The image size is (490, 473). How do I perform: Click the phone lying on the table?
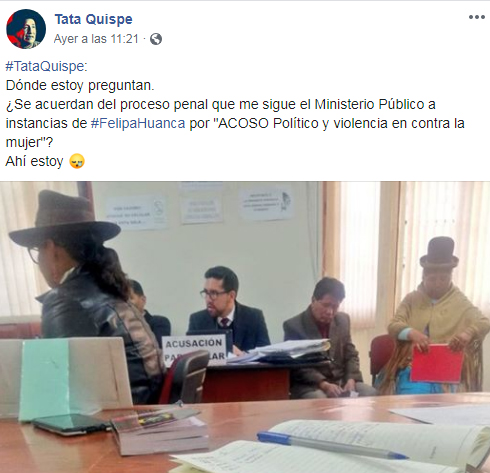click(71, 424)
